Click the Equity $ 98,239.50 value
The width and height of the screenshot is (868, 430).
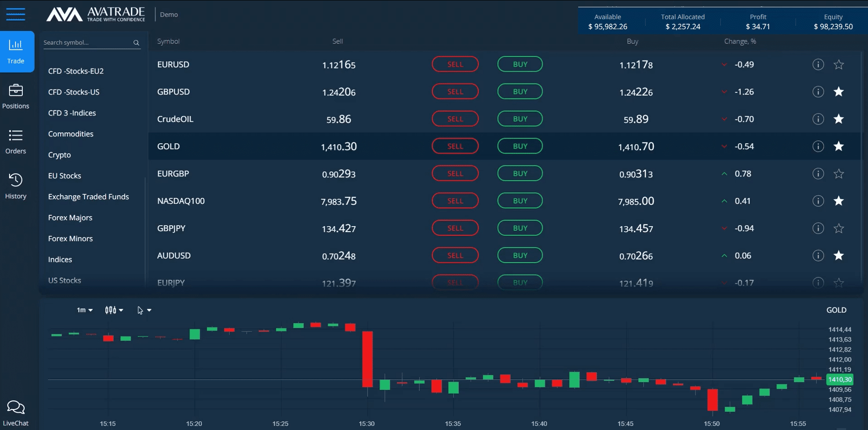[x=833, y=26]
